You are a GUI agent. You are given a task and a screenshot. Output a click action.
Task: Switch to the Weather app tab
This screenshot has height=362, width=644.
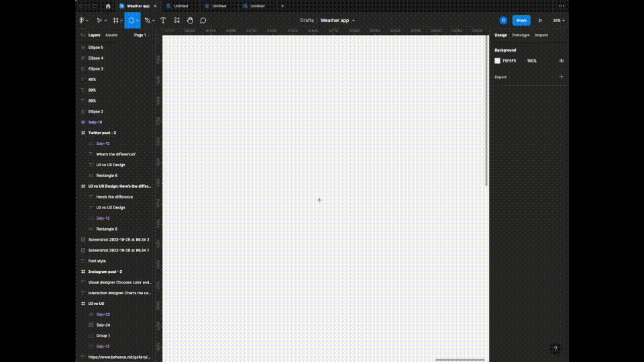[x=138, y=6]
